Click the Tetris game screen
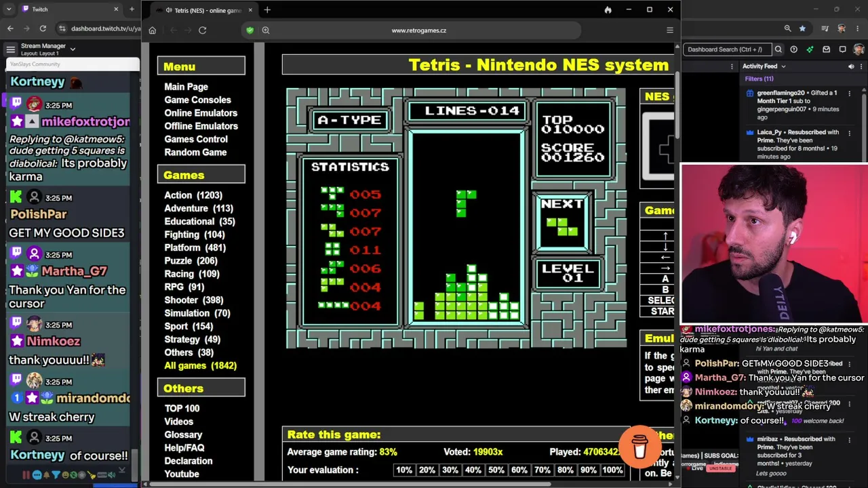This screenshot has height=488, width=868. pos(456,218)
